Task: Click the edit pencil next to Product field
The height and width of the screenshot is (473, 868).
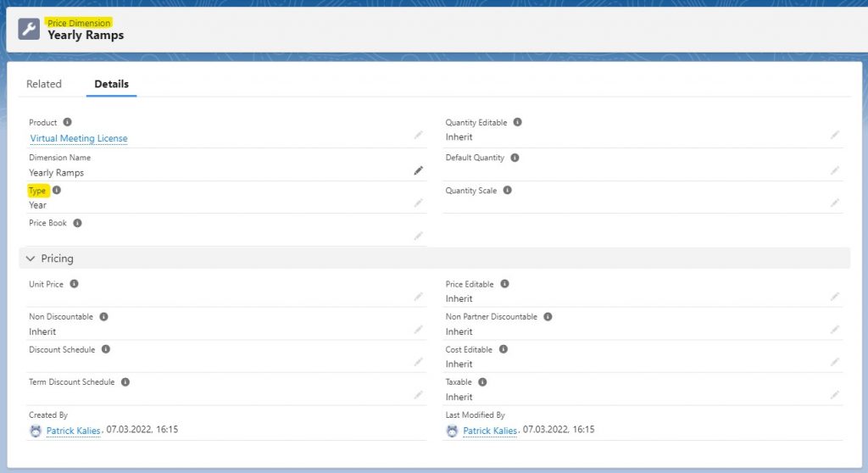Action: (418, 135)
